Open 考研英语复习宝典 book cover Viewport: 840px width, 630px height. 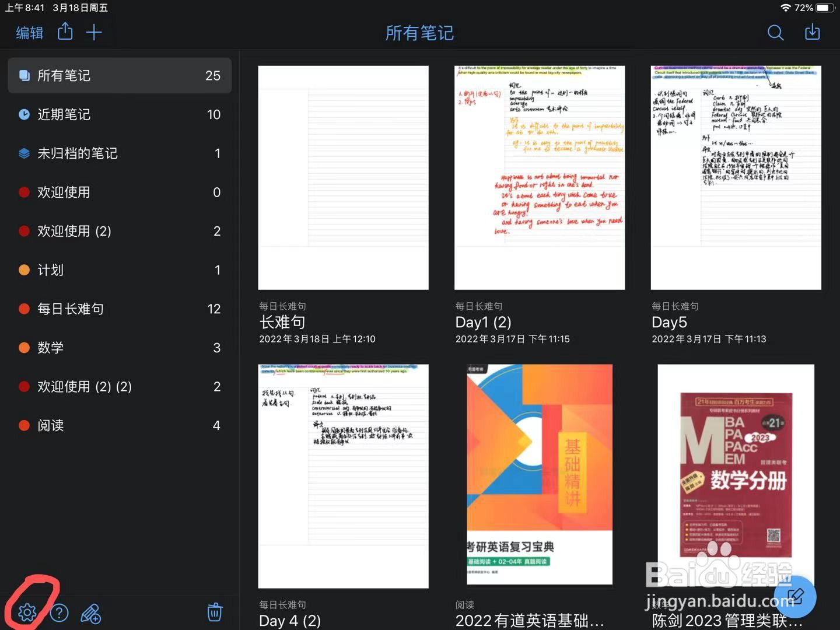pos(540,475)
